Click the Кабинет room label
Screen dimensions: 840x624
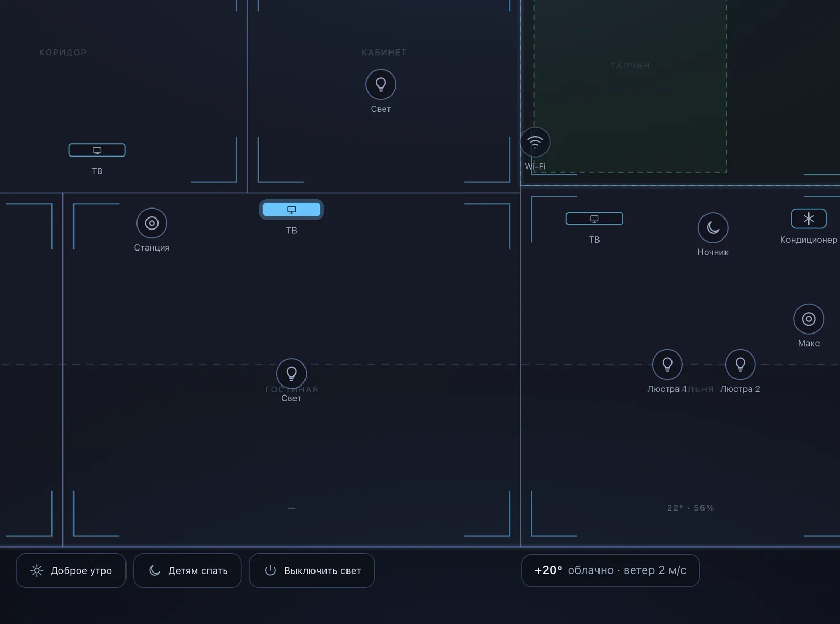click(384, 53)
